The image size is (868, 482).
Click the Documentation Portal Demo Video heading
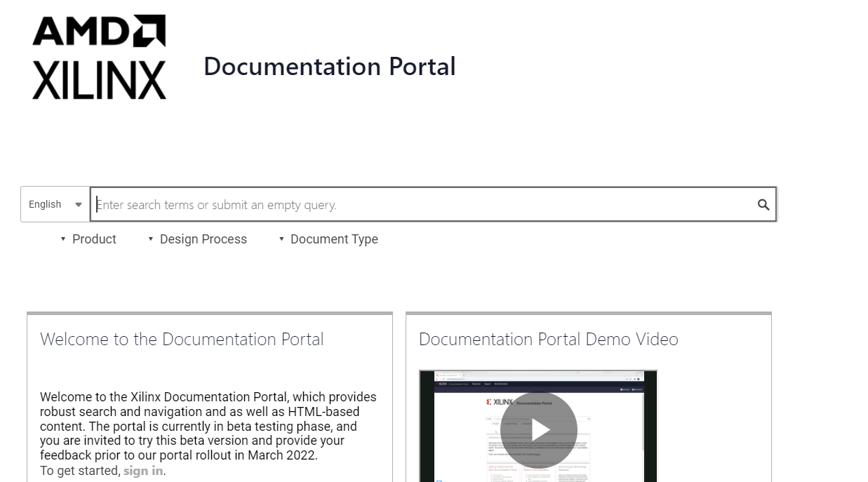(x=548, y=340)
